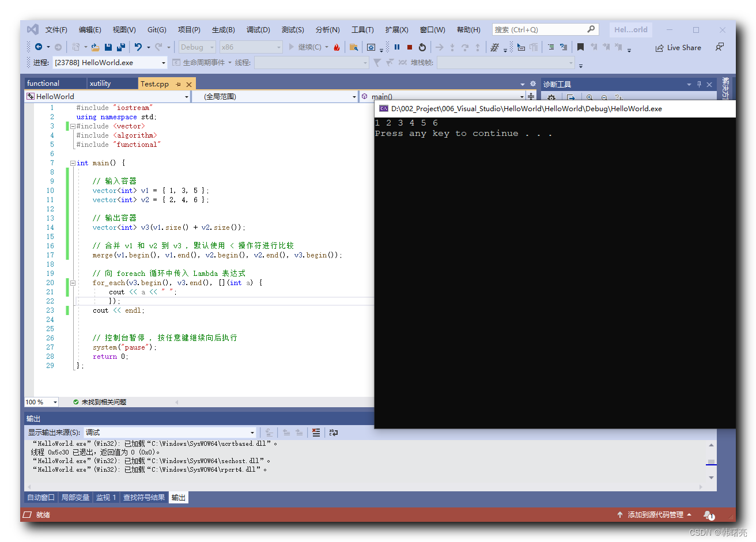Open the Debug configuration dropdown
The image size is (756, 542).
197,47
